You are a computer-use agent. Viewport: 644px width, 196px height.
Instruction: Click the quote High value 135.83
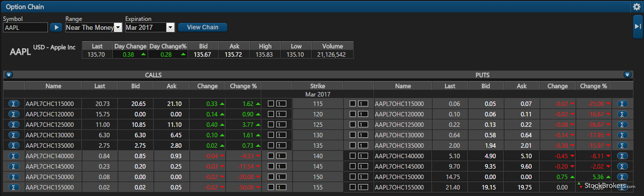pyautogui.click(x=265, y=55)
